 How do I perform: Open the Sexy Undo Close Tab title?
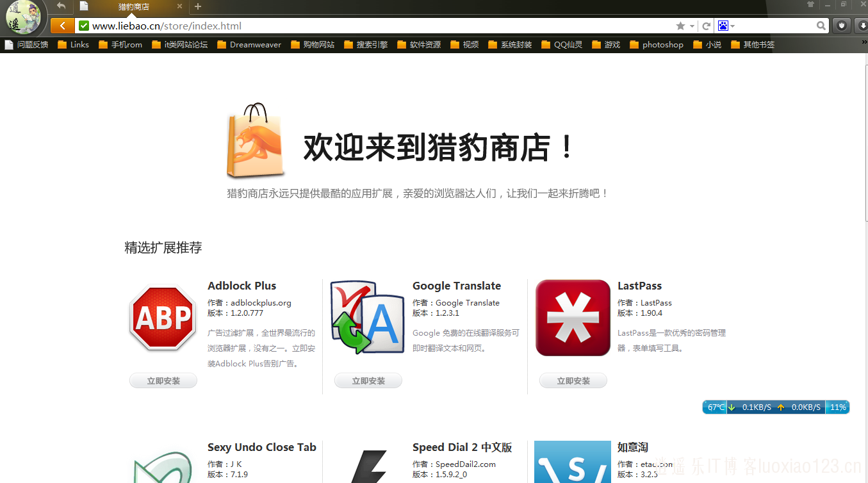tap(262, 447)
